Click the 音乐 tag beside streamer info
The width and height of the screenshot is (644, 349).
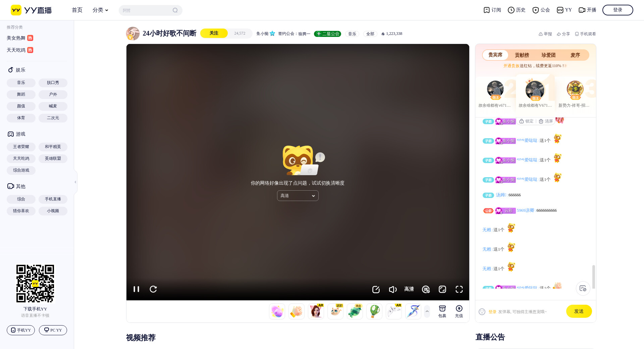(x=352, y=34)
